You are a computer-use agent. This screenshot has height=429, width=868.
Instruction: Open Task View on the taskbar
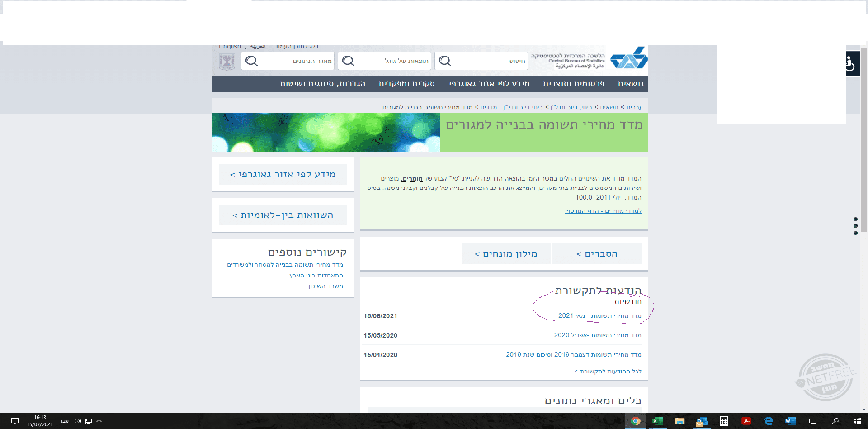[x=814, y=421]
